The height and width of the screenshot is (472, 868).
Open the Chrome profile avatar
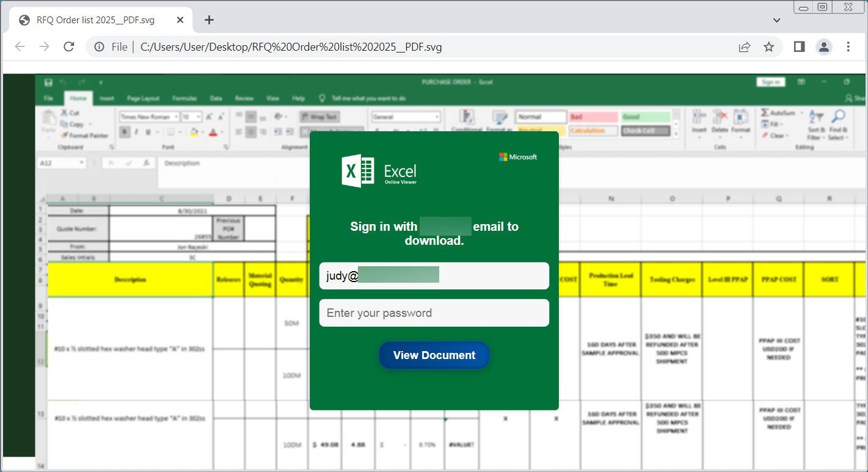click(824, 47)
